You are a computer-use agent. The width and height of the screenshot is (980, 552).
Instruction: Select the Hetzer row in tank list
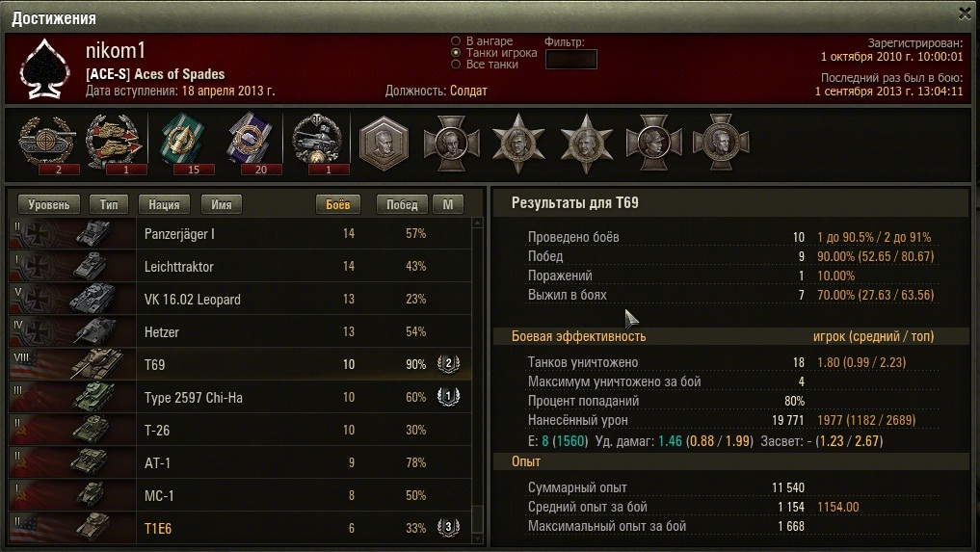pyautogui.click(x=241, y=331)
